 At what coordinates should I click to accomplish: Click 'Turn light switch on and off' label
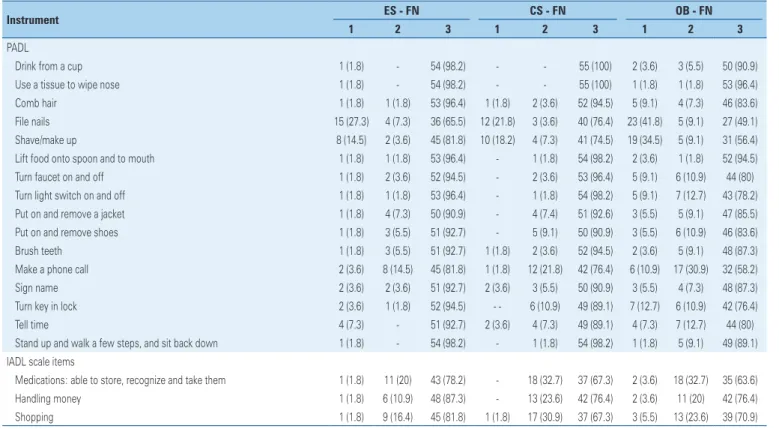coord(70,196)
